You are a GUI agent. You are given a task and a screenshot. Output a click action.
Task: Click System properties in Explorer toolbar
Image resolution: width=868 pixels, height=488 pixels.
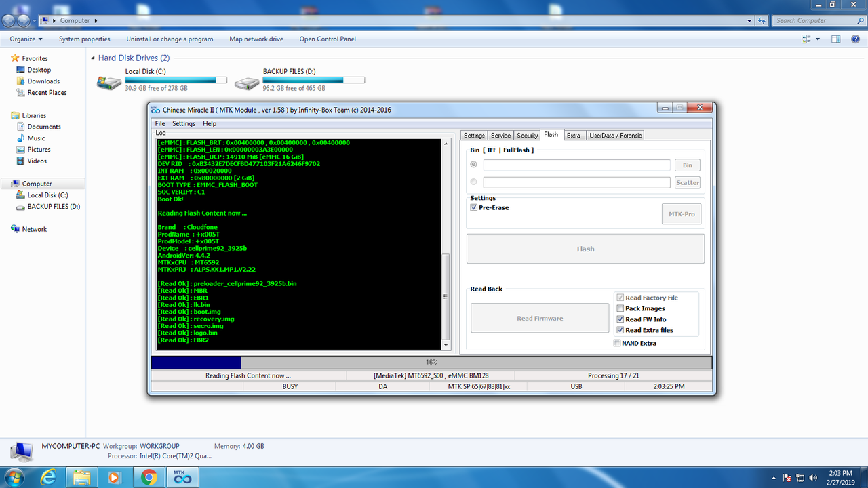(x=85, y=39)
